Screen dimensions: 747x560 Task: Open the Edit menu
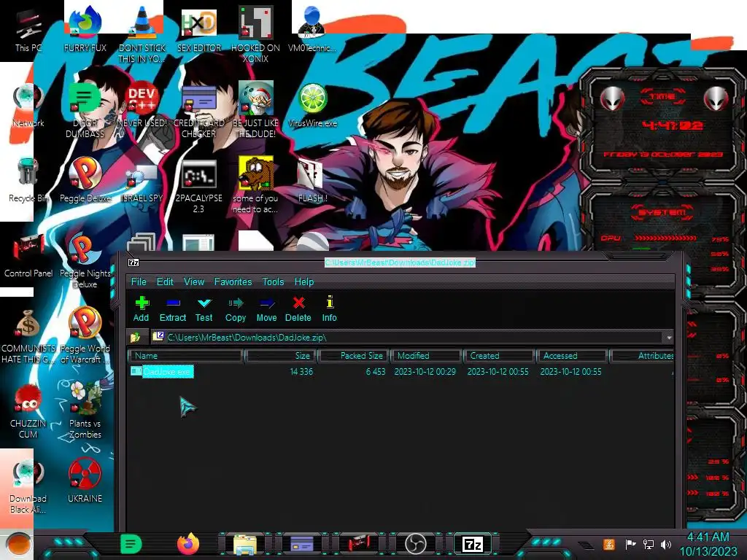tap(165, 282)
